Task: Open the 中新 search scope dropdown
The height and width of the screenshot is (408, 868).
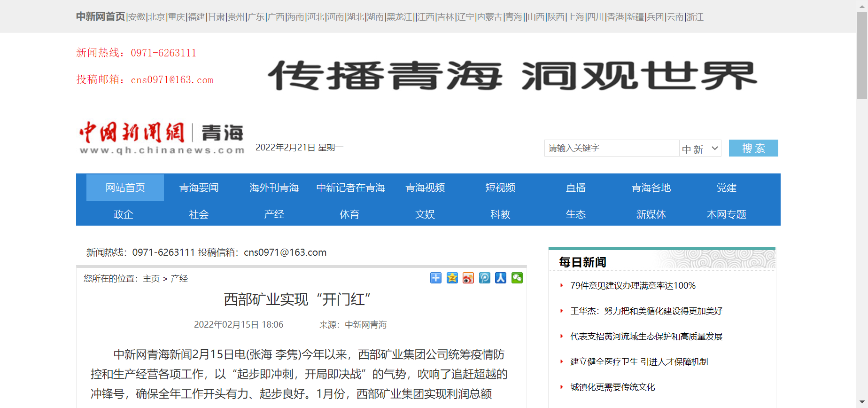Action: [700, 149]
